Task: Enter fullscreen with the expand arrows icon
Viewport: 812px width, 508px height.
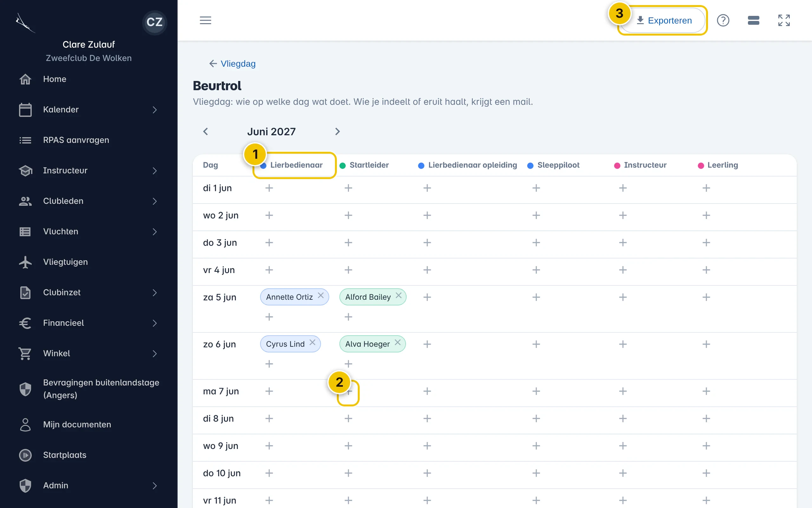Action: click(784, 20)
